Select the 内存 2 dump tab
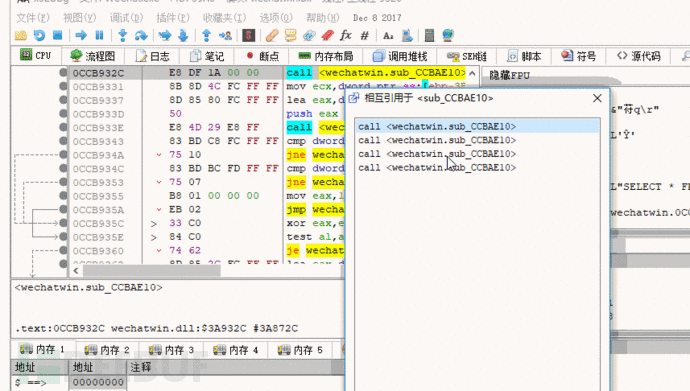 point(107,350)
